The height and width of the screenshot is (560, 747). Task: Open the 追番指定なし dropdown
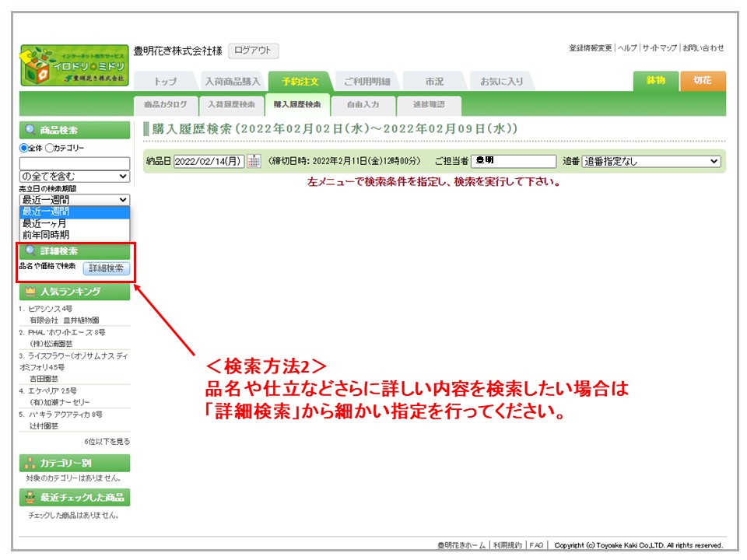651,161
